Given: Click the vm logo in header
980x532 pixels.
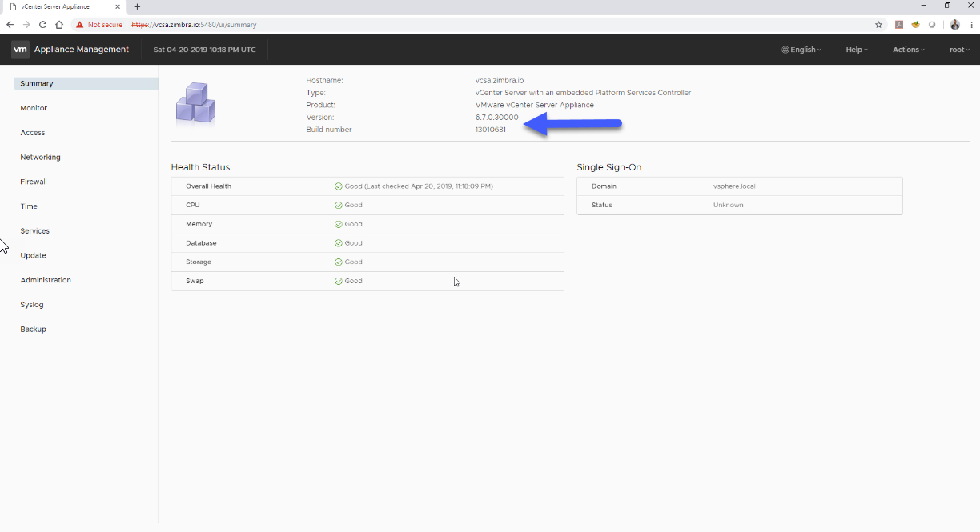Looking at the screenshot, I should [21, 50].
